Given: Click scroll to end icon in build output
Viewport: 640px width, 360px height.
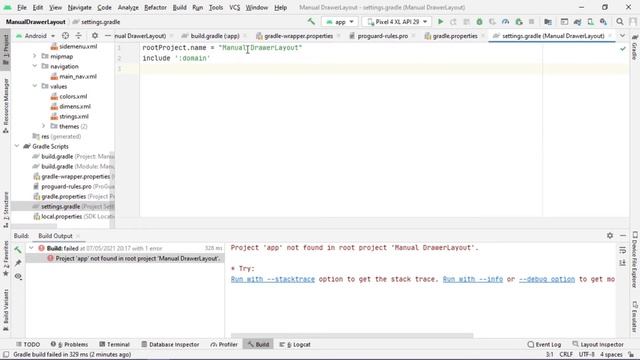Looking at the screenshot, I should (622, 263).
